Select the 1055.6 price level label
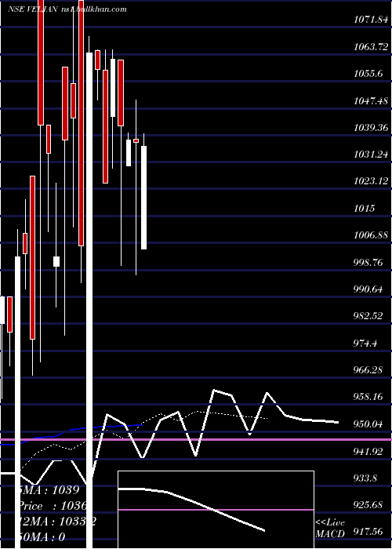Viewport: 392px width, 549px height. [368, 74]
